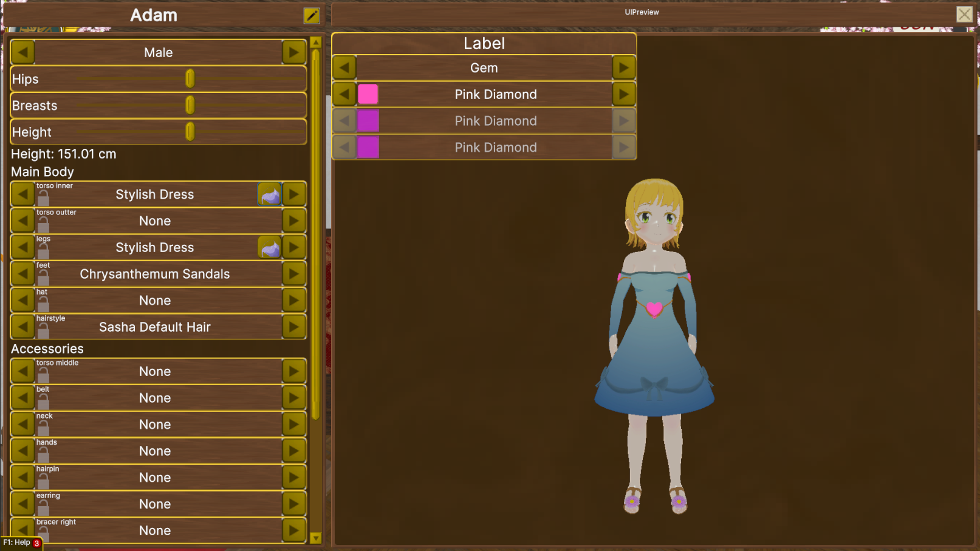Close the UIPreview window
This screenshot has width=980, height=551.
click(964, 14)
